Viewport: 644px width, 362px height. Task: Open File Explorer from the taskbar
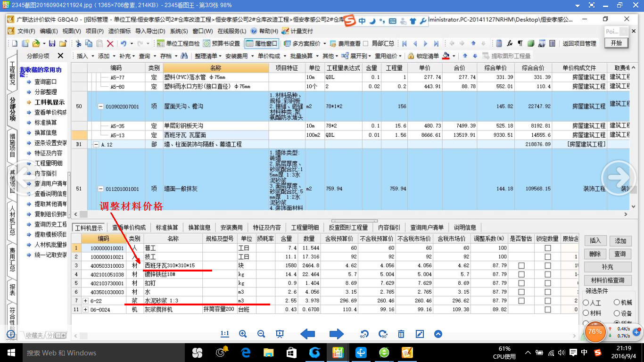coord(268,353)
